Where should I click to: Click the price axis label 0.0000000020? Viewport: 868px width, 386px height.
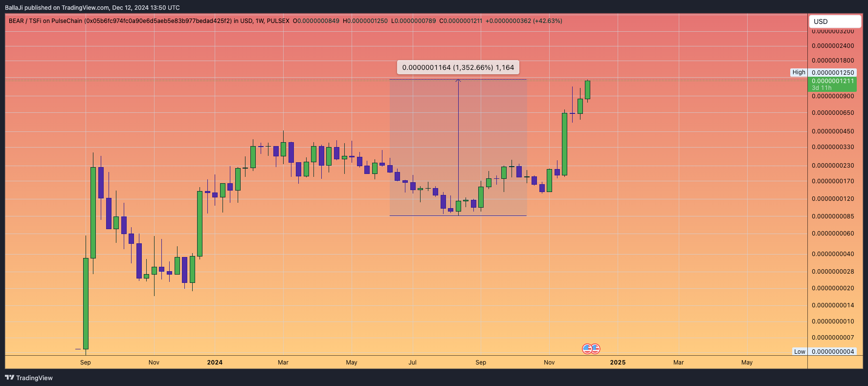pos(833,288)
